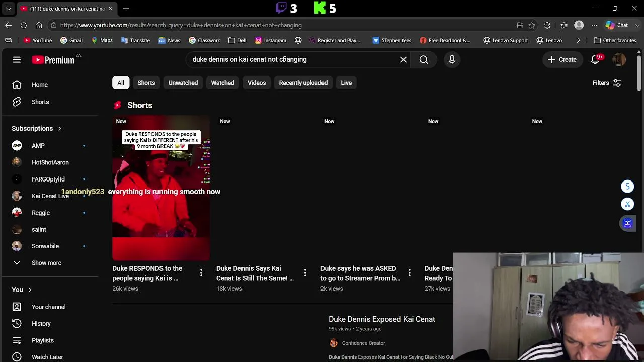The width and height of the screenshot is (644, 362).
Task: Open the Lenovo Support bookmark
Action: (x=505, y=40)
